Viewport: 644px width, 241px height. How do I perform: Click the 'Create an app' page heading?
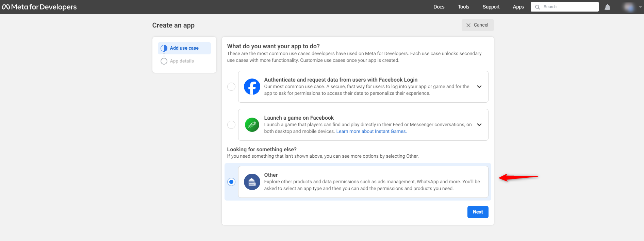coord(173,25)
